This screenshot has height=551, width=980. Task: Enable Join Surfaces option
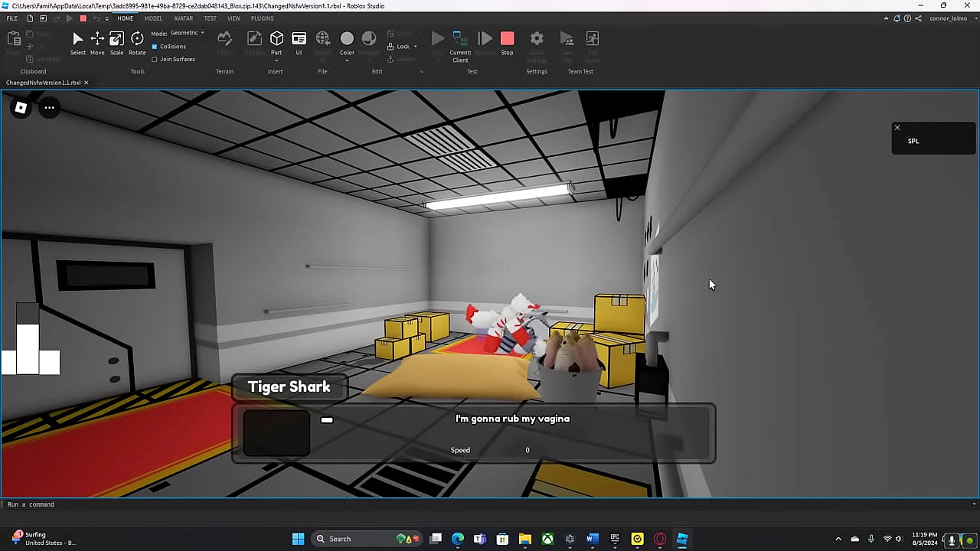pyautogui.click(x=155, y=59)
